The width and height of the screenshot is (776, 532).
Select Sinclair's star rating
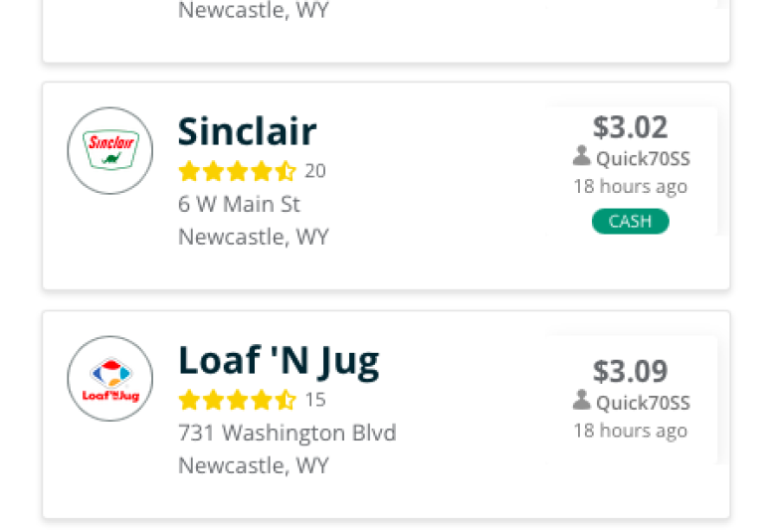point(237,171)
